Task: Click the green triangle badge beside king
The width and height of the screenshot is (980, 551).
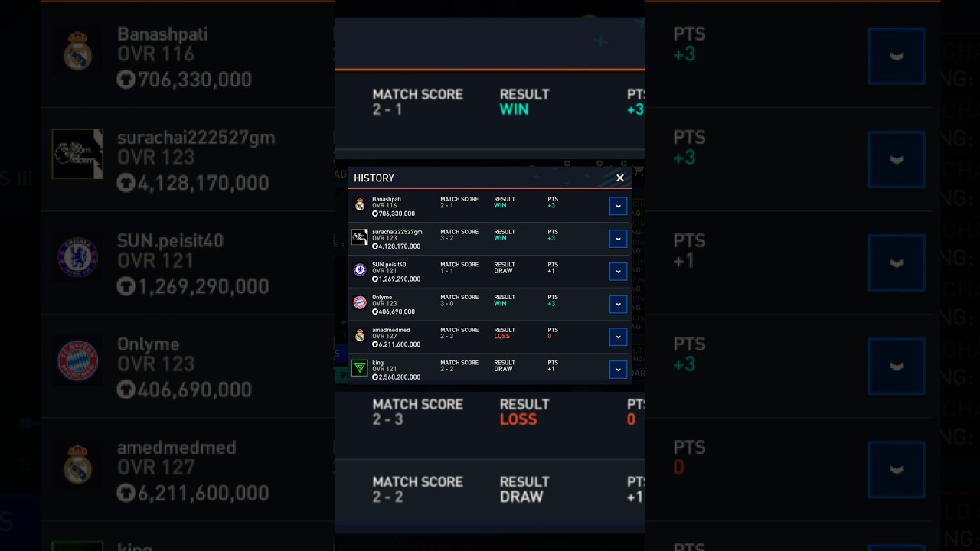Action: (x=360, y=368)
